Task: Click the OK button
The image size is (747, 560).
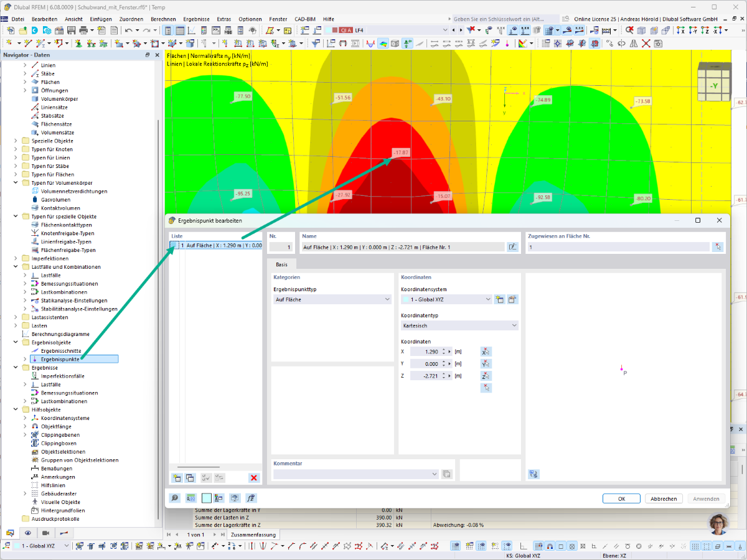Action: (x=621, y=498)
